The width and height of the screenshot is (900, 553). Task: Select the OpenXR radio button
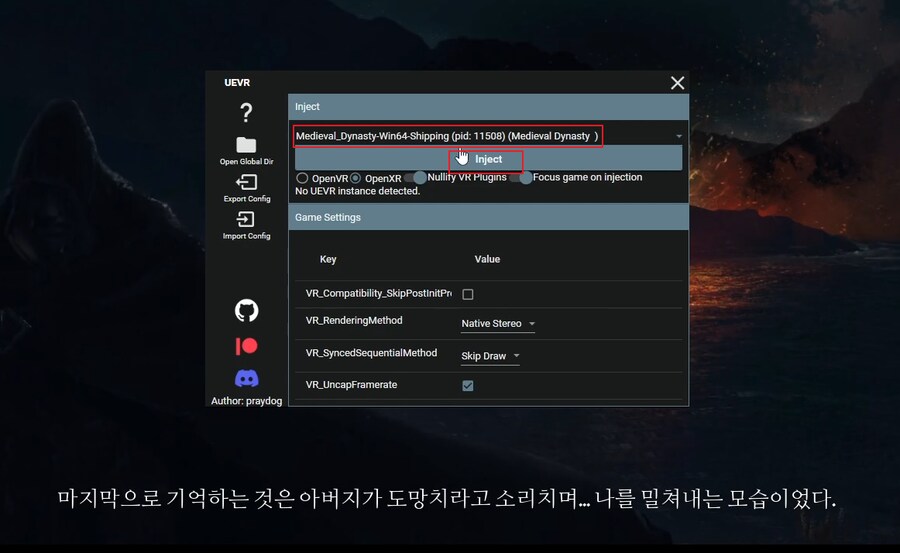pyautogui.click(x=355, y=178)
